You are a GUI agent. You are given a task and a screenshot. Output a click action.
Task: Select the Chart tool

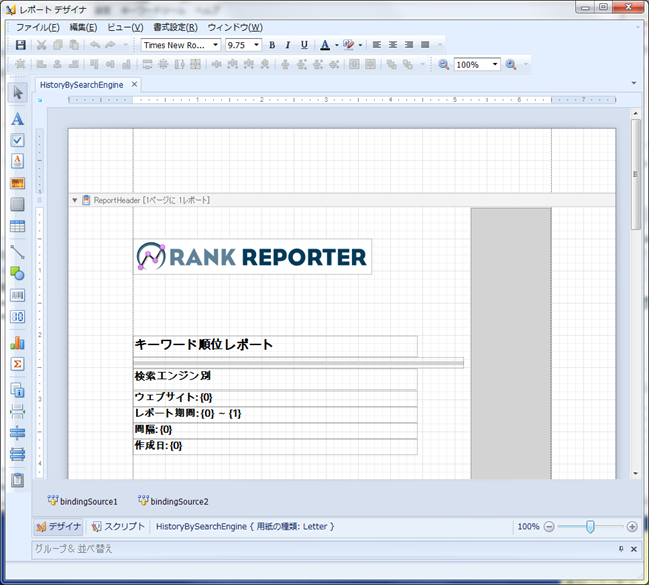(17, 343)
